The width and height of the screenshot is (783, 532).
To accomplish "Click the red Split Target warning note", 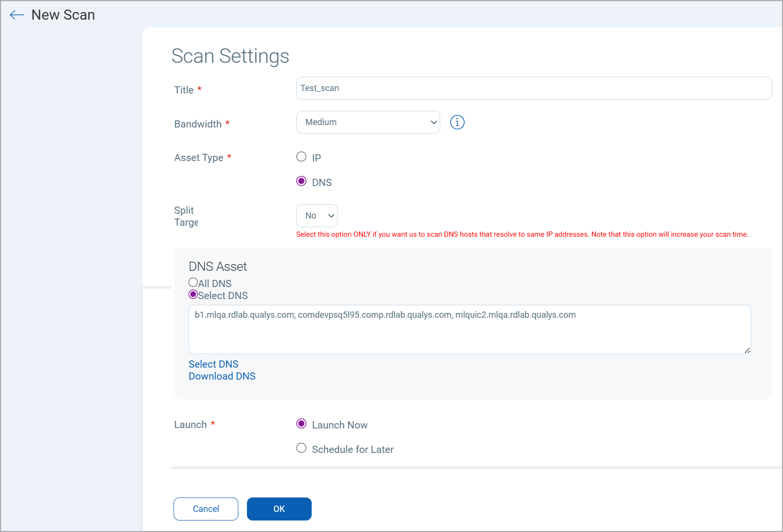I will pyautogui.click(x=522, y=234).
